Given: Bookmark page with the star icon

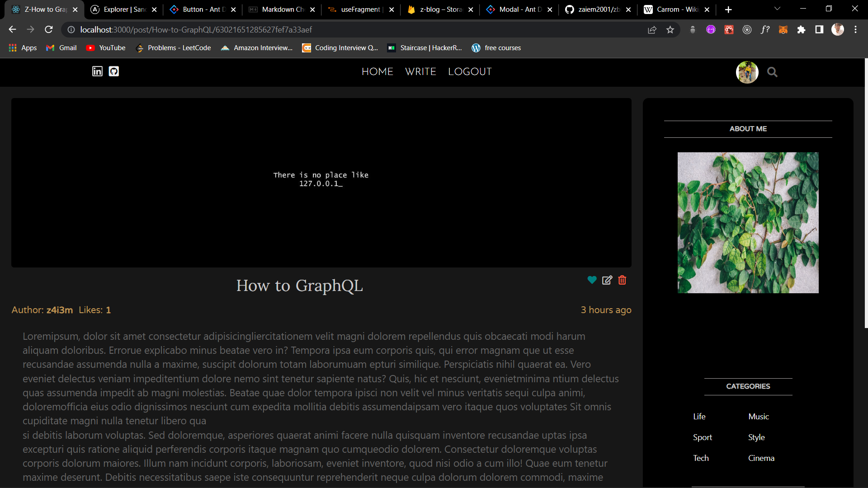Looking at the screenshot, I should click(x=670, y=30).
